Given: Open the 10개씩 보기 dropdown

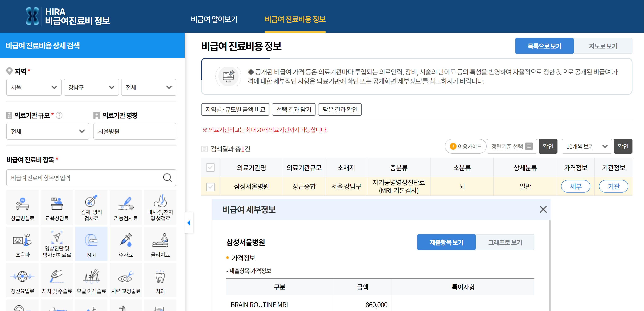Looking at the screenshot, I should 587,146.
